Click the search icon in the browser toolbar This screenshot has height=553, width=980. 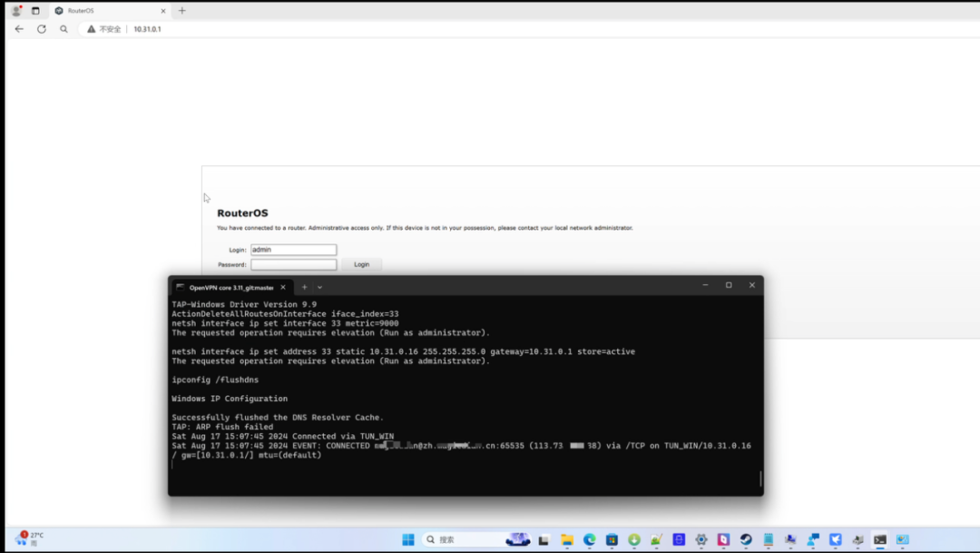[63, 28]
